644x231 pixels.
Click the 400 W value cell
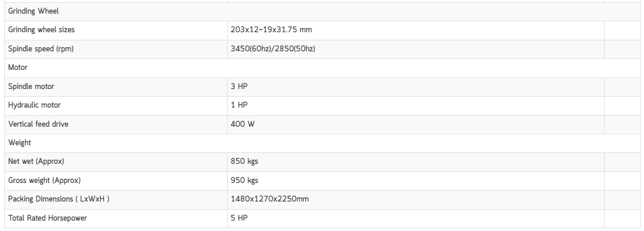(416, 125)
